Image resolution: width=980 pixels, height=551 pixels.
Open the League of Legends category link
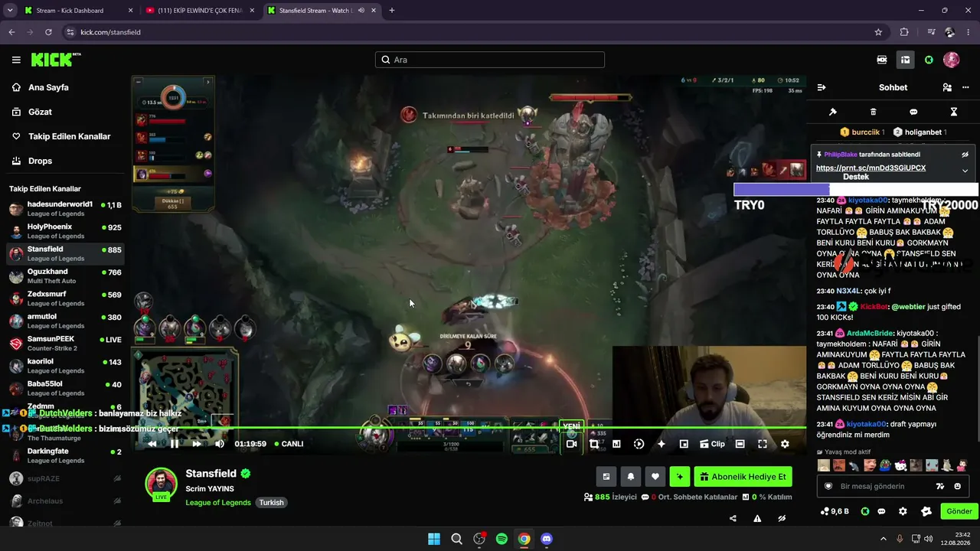[218, 503]
